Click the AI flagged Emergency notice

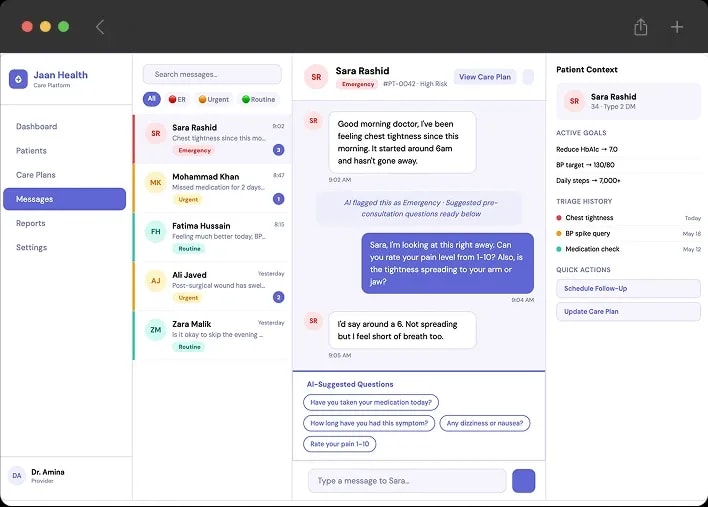tap(420, 208)
